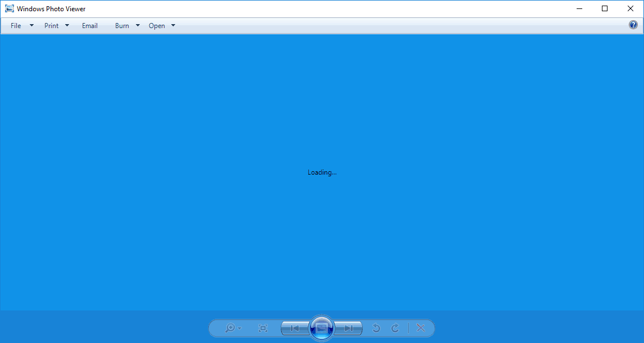Open the Open menu arrow
This screenshot has height=343, width=644.
173,25
